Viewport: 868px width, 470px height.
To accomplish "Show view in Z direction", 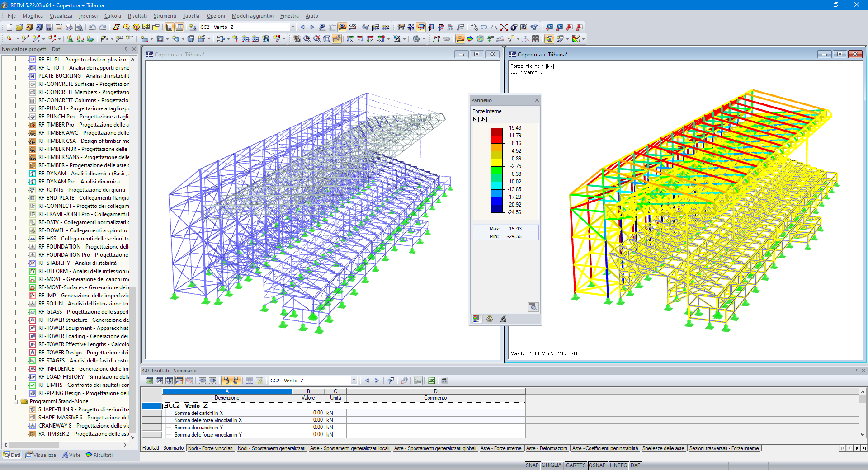I will pos(370,39).
